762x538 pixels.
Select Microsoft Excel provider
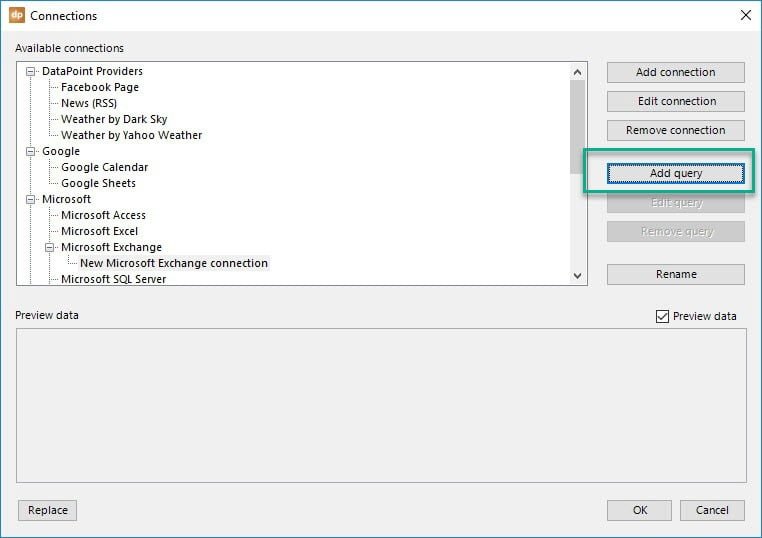[x=99, y=231]
